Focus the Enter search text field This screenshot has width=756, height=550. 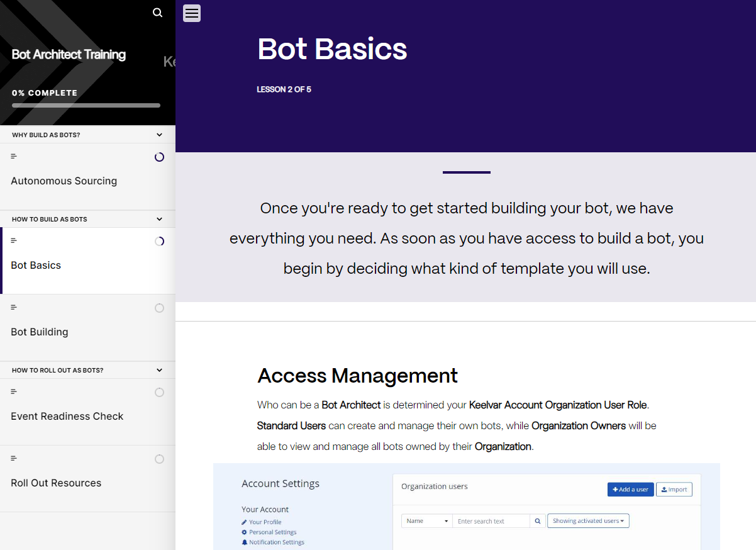coord(492,521)
